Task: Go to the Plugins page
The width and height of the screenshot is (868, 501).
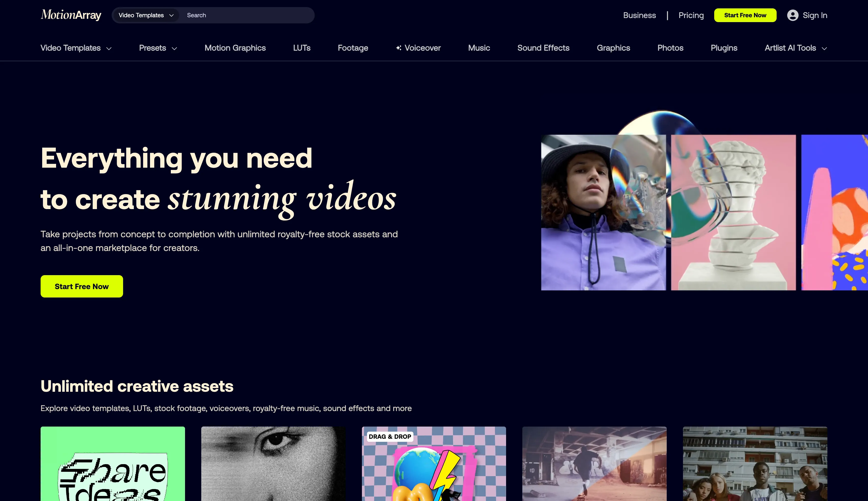Action: pos(724,48)
